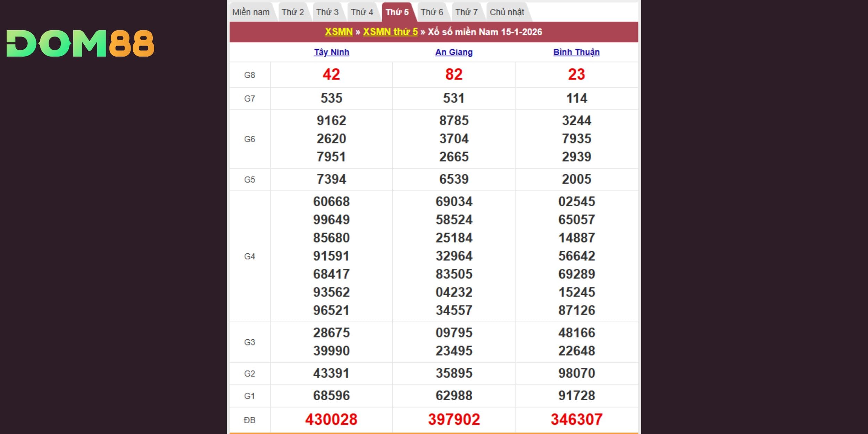
Task: Follow the XSMN breadcrumb link
Action: point(339,32)
